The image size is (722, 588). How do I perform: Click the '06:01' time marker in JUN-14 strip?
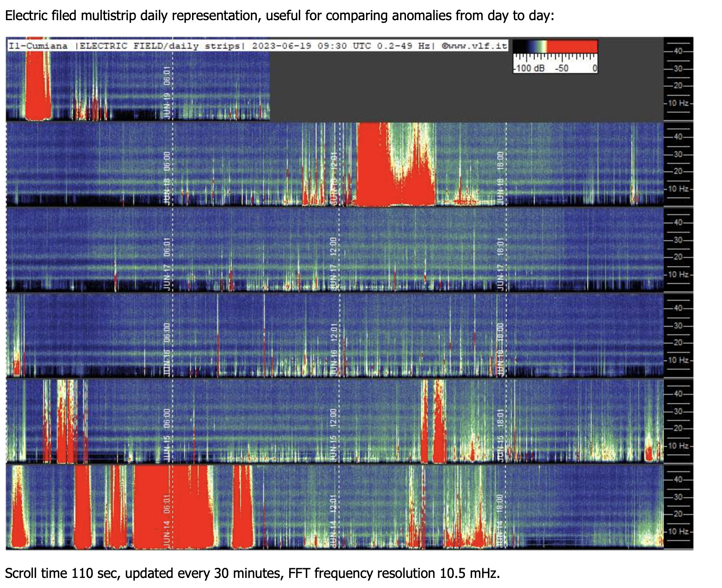point(167,504)
